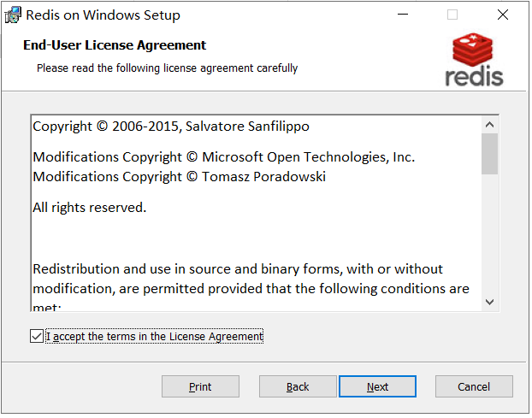Click the "All rights reserved." text
The image size is (532, 418).
90,208
